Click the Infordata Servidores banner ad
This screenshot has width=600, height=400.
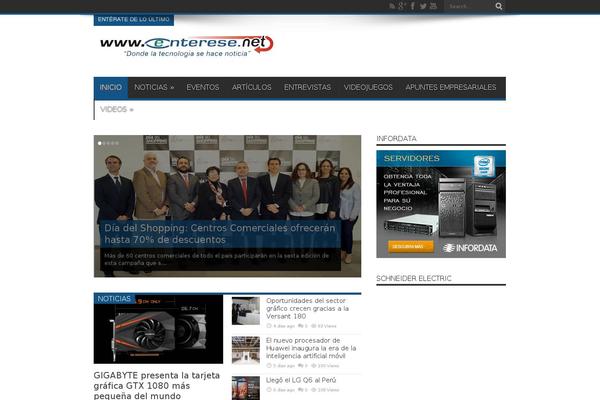(x=441, y=204)
